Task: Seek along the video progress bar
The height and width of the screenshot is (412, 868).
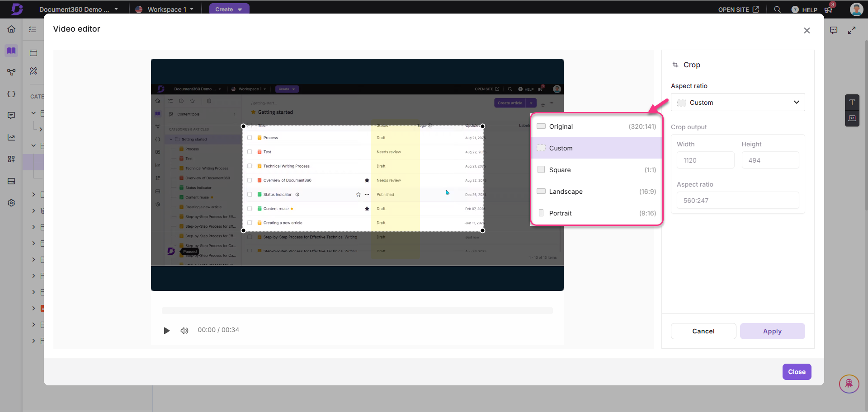Action: click(x=357, y=310)
